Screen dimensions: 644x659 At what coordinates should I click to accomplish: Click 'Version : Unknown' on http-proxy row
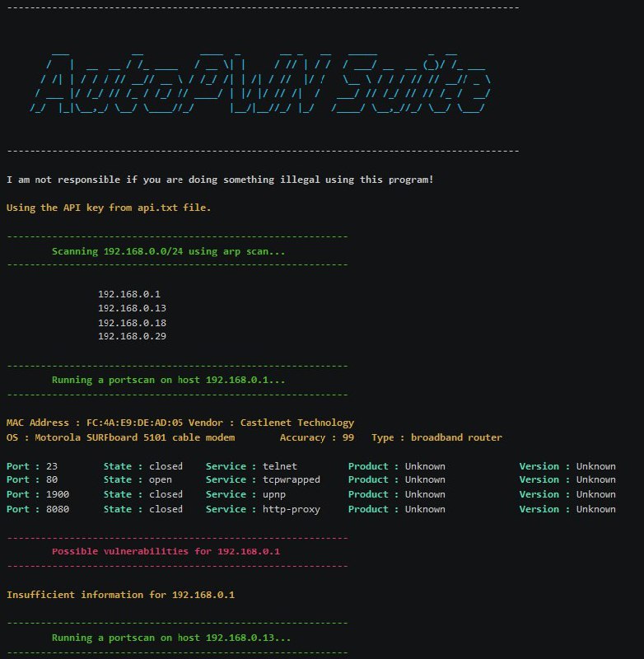click(x=567, y=509)
